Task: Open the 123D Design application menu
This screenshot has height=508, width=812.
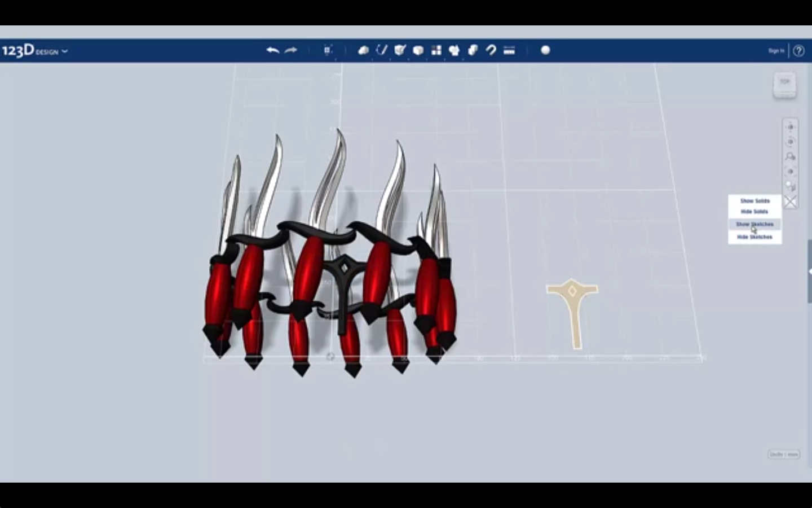Action: (34, 51)
